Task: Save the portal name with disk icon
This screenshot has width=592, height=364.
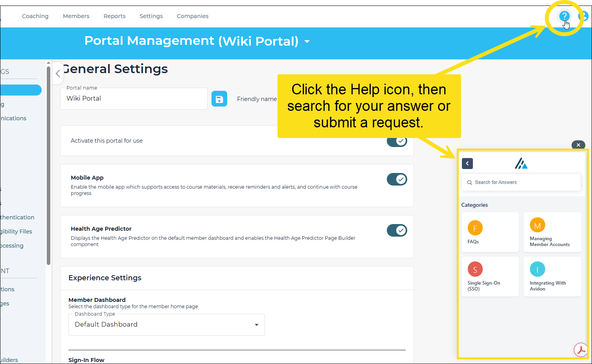Action: 219,99
